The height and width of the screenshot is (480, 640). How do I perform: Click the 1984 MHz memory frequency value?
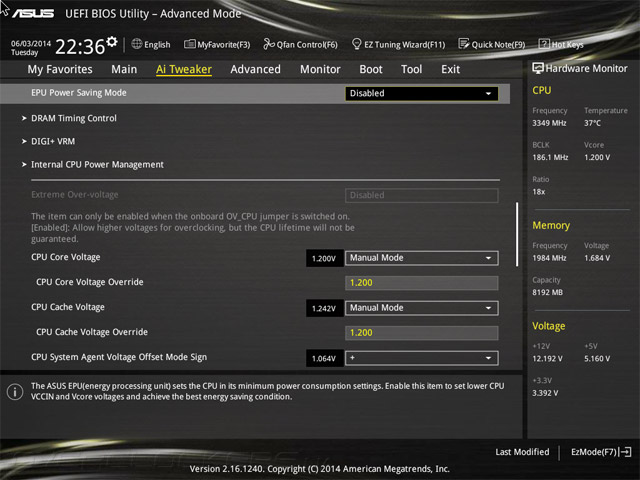click(x=549, y=258)
